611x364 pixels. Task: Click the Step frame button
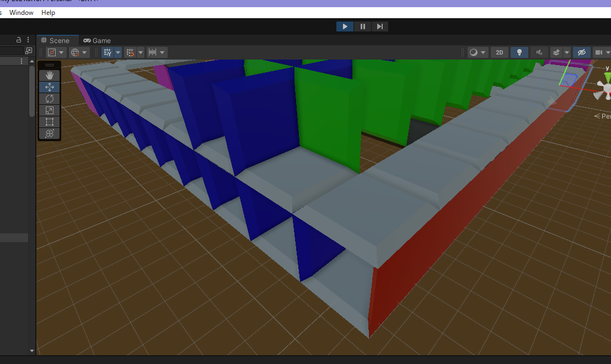[x=379, y=26]
